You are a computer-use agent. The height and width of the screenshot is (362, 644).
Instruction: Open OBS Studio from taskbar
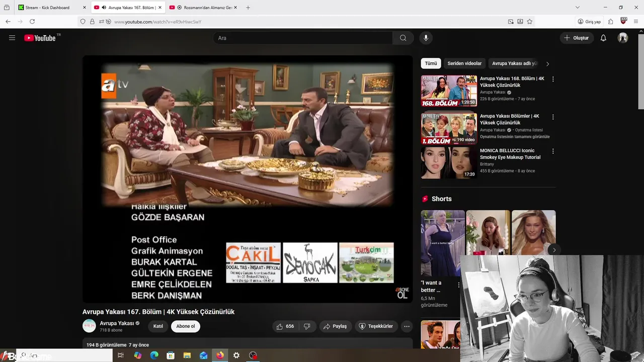tap(253, 355)
